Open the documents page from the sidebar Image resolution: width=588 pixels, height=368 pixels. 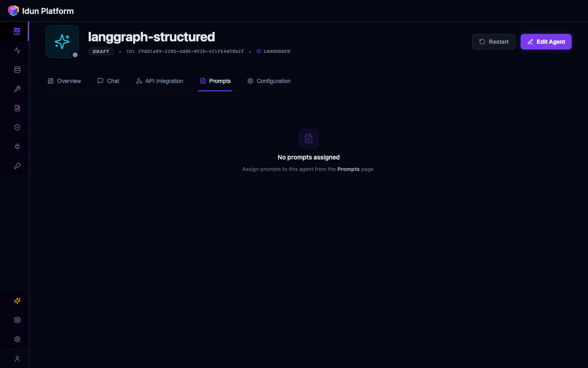pyautogui.click(x=17, y=108)
